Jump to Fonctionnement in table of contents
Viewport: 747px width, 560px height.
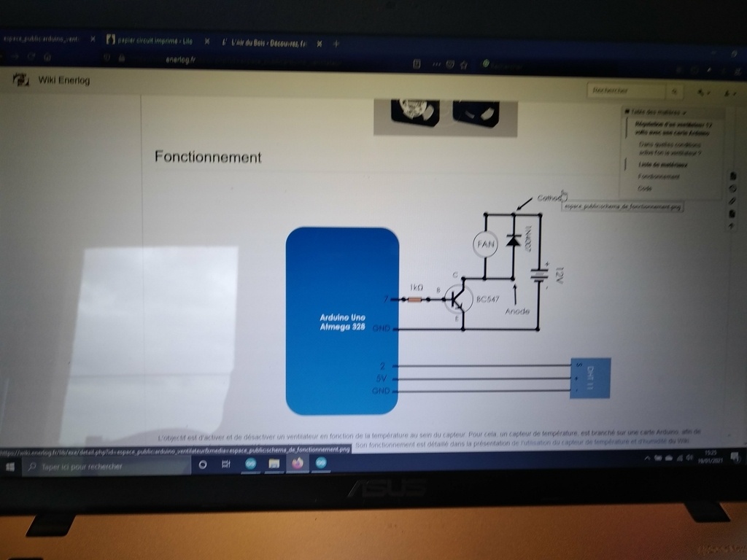click(659, 176)
